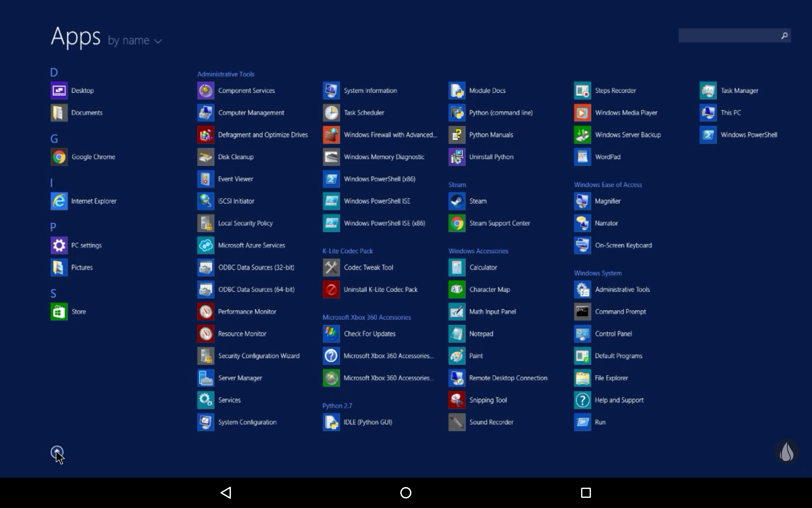Tap the Android back button

coord(226,493)
